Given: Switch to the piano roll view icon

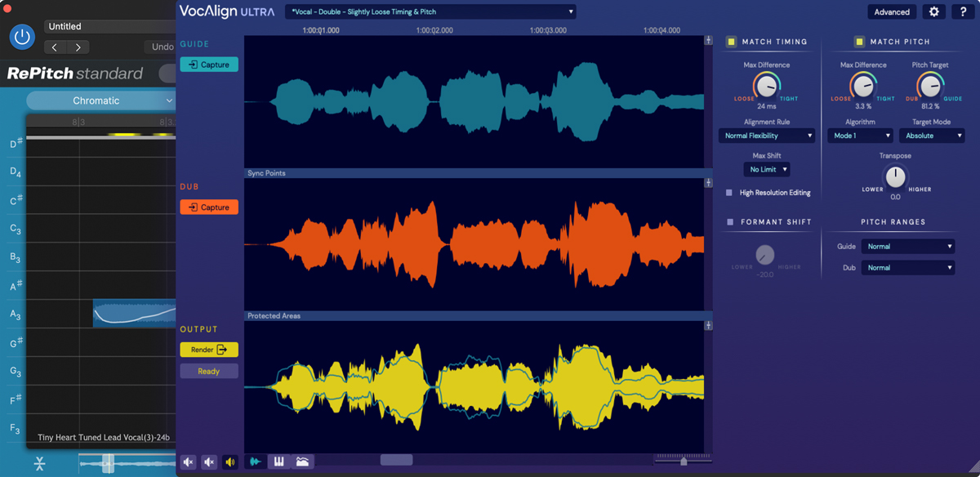Looking at the screenshot, I should pyautogui.click(x=278, y=461).
